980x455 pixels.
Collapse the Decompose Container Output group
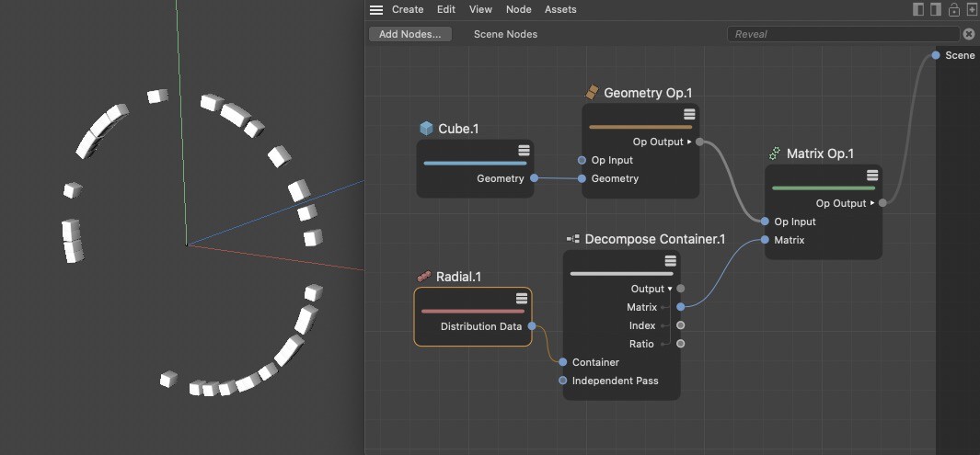(x=670, y=289)
